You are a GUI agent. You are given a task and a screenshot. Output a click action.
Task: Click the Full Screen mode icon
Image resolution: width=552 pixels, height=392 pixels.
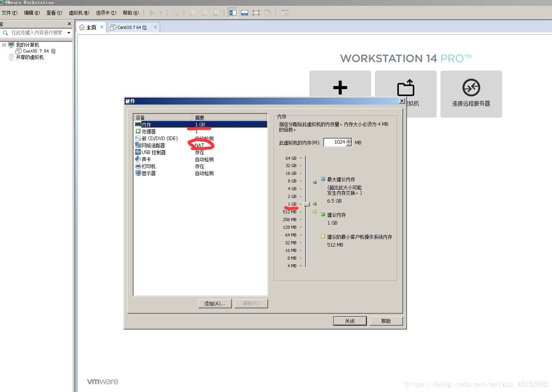click(x=256, y=13)
